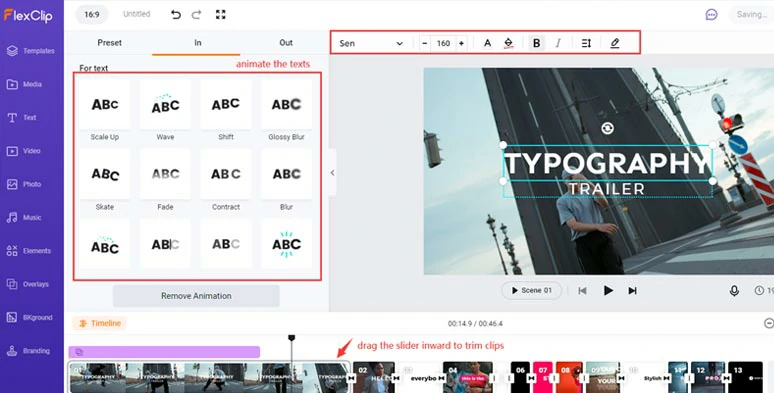Click the Scene 01 play button
The height and width of the screenshot is (393, 774).
[x=532, y=291]
